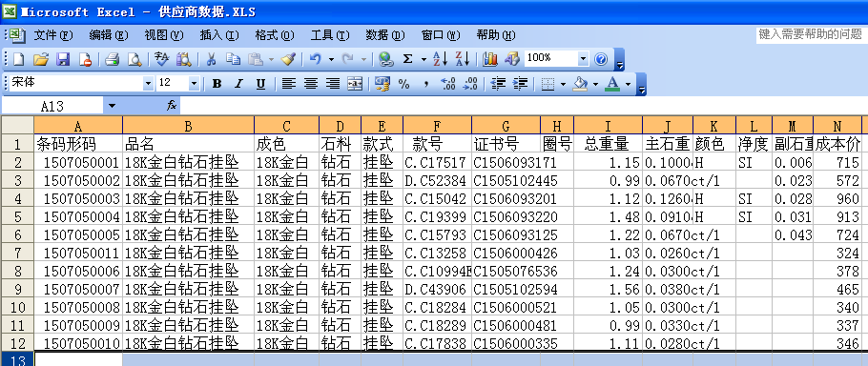Expand the Undo history arrow
The height and width of the screenshot is (366, 868).
331,59
